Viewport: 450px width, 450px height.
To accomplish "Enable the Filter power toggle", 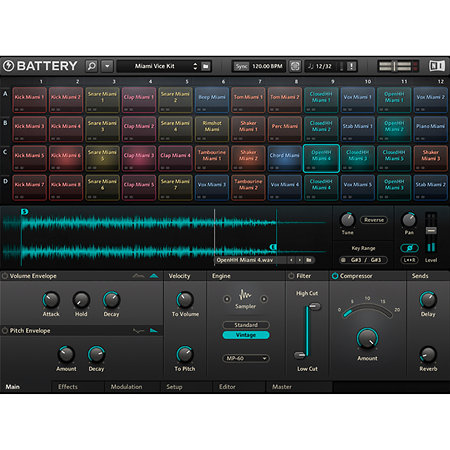I will [x=291, y=276].
